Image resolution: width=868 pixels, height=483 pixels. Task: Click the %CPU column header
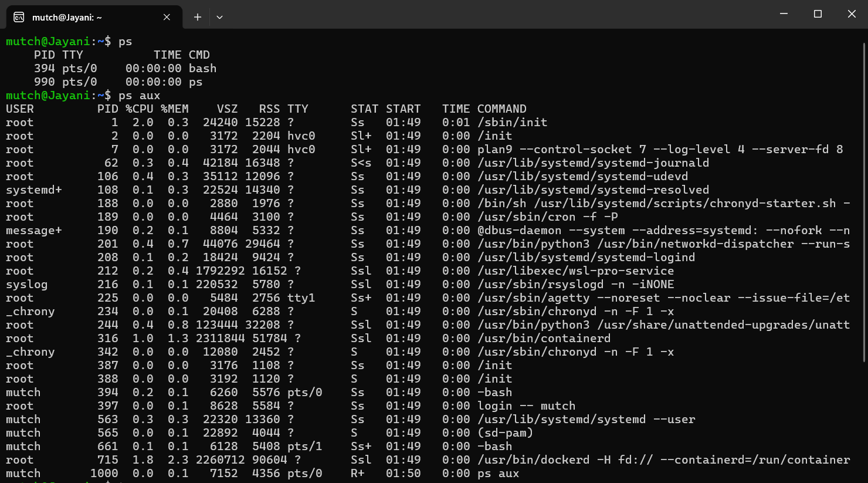(x=139, y=109)
